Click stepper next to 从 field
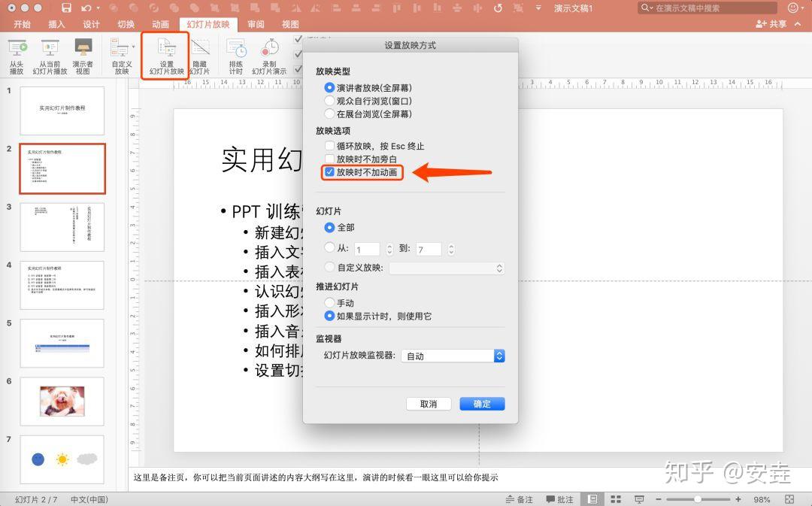The image size is (812, 506). pyautogui.click(x=389, y=249)
